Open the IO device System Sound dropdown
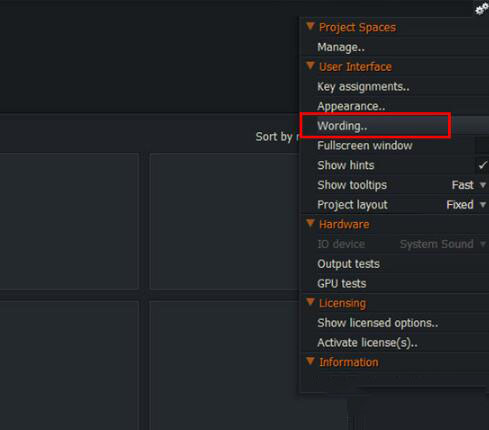Screen dimensions: 489x430 tap(443, 244)
